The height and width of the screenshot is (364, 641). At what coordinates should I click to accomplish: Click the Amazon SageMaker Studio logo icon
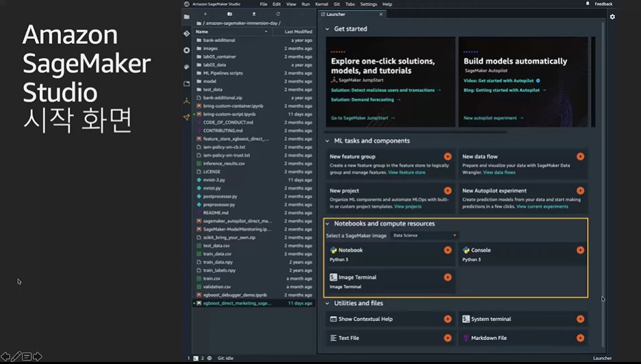187,3
